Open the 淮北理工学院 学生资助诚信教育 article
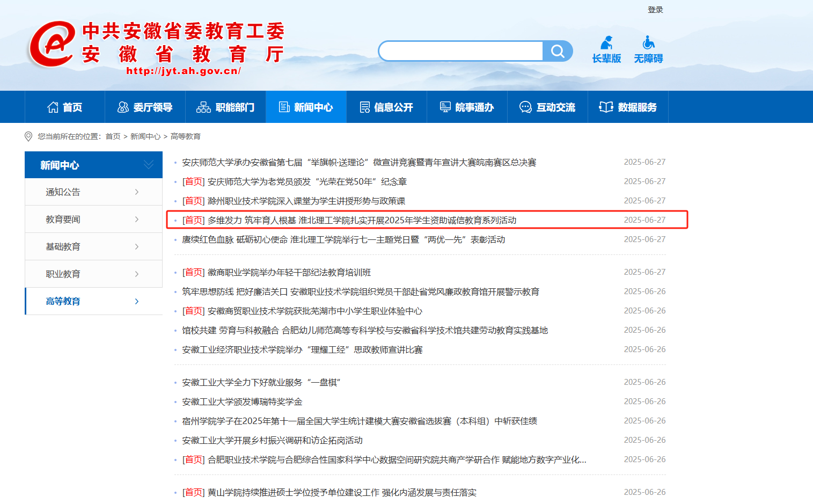813x504 pixels. coord(361,220)
